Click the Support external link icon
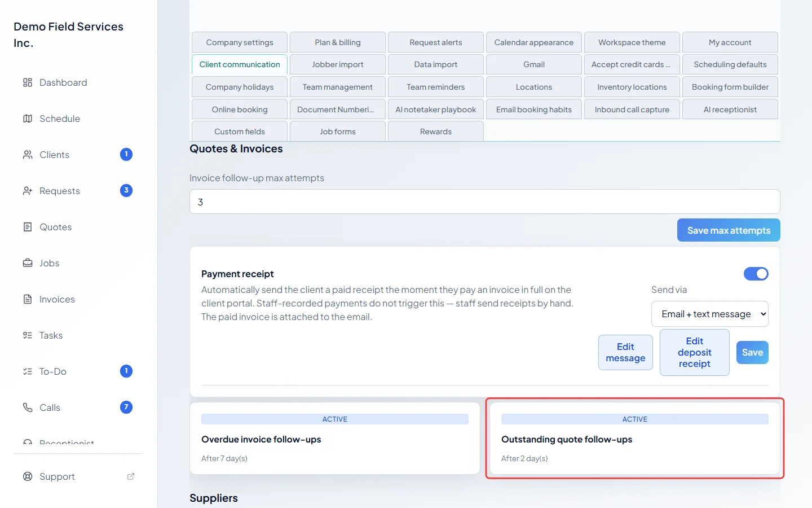The image size is (812, 508). [x=131, y=476]
